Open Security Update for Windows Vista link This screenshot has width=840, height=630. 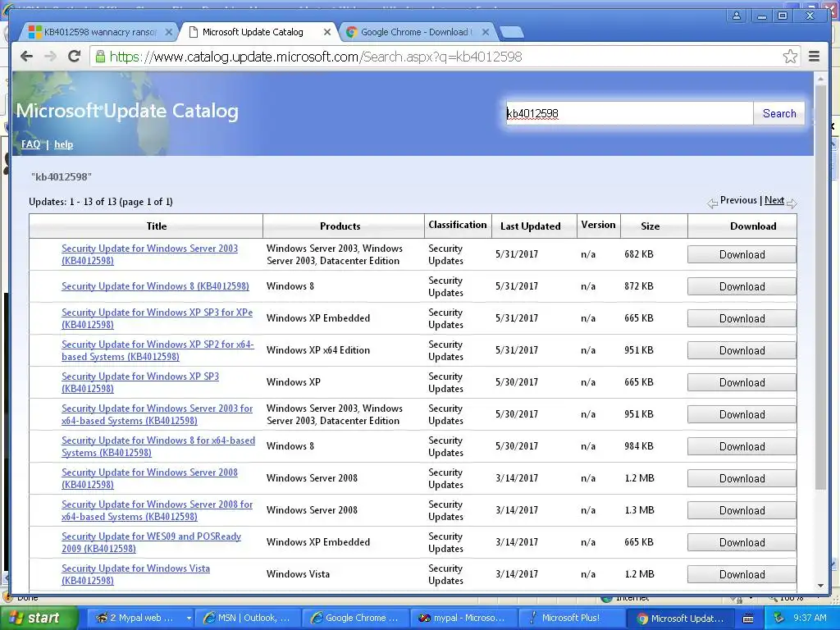pyautogui.click(x=135, y=574)
